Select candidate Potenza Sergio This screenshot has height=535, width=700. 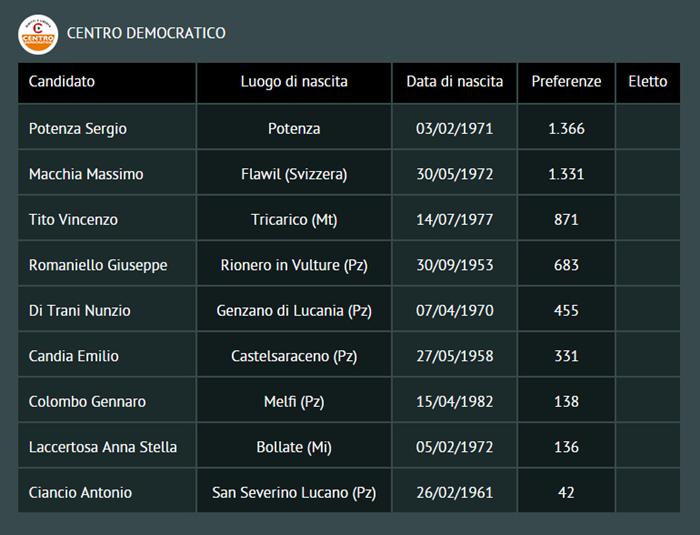[78, 129]
